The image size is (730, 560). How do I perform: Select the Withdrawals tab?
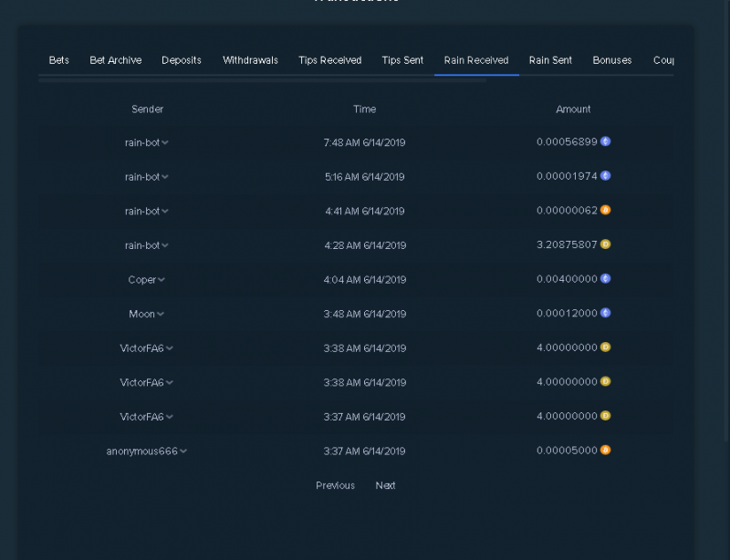point(250,60)
